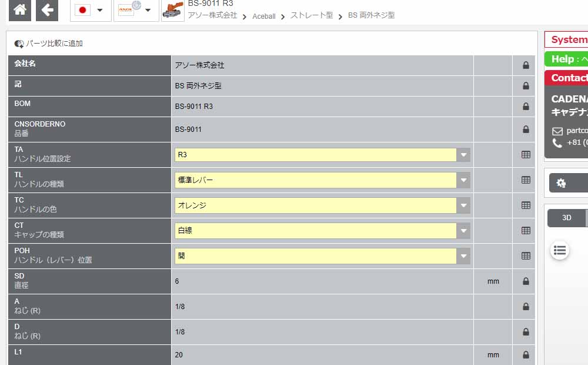Screen dimensions: 588x365
Task: Click BS-9011 R3 value in BOM row
Action: pyautogui.click(x=194, y=107)
